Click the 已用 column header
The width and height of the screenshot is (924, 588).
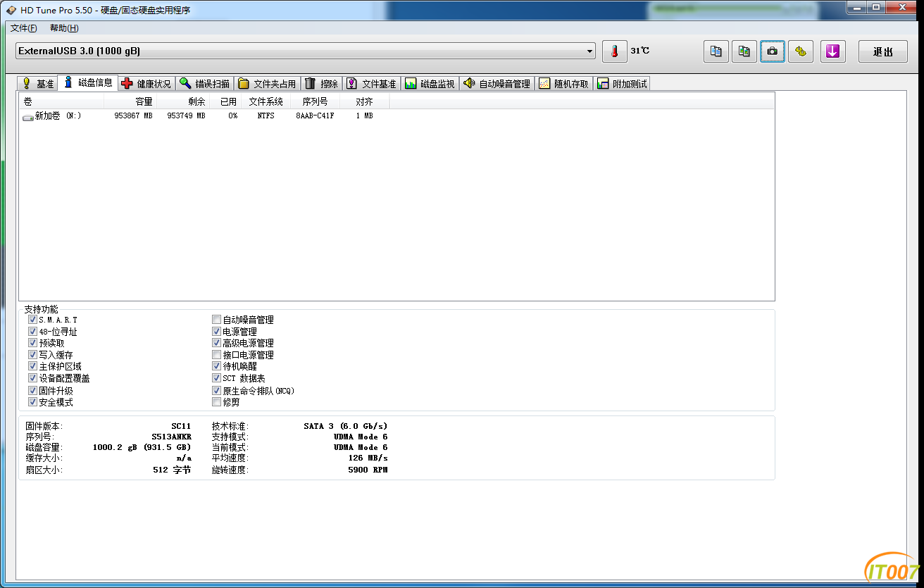coord(225,101)
